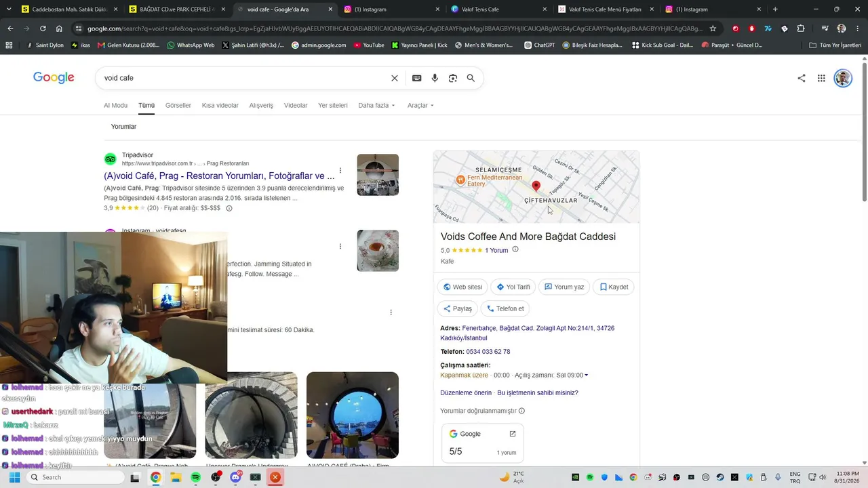868x488 pixels.
Task: Click the Web sitesi button
Action: pos(462,287)
